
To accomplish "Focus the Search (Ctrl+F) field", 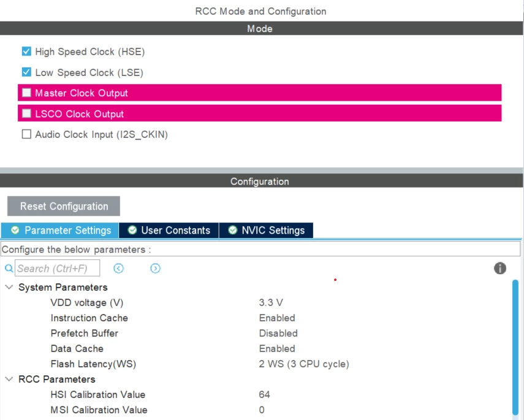I will pos(57,268).
